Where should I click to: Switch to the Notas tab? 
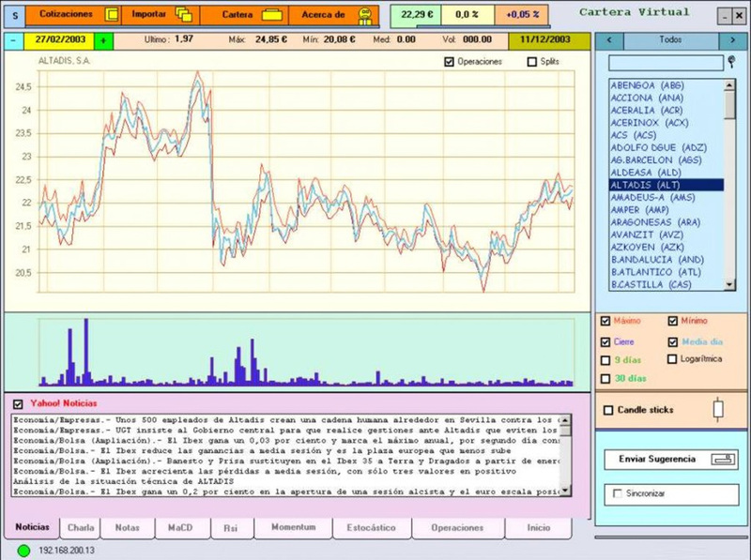point(128,528)
